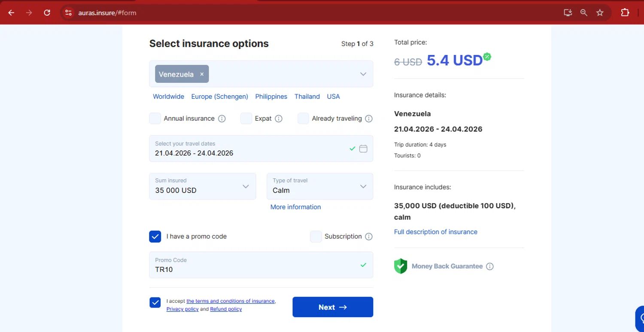Click the 5.4 USD total price
The width and height of the screenshot is (644, 332).
pyautogui.click(x=455, y=60)
